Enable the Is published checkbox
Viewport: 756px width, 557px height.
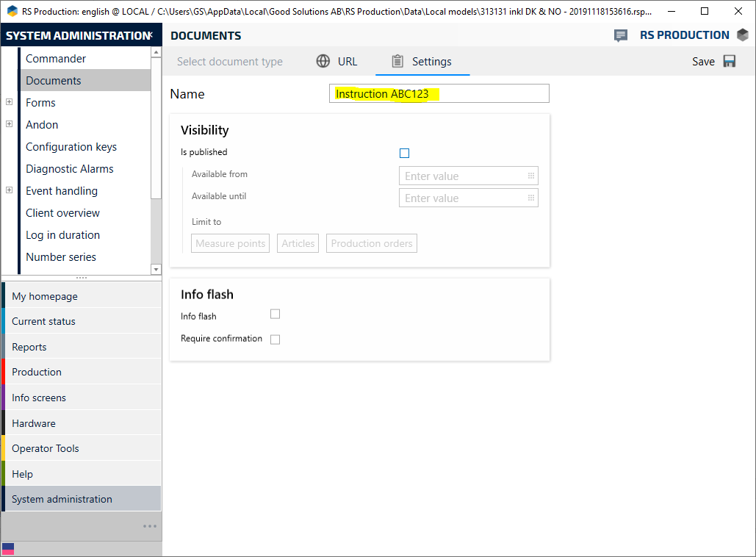(x=404, y=153)
